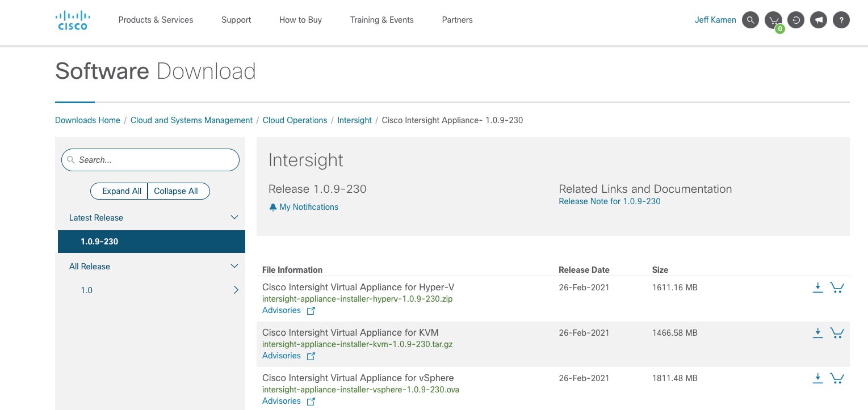Click the magnifier icon in the release search box

coord(71,160)
